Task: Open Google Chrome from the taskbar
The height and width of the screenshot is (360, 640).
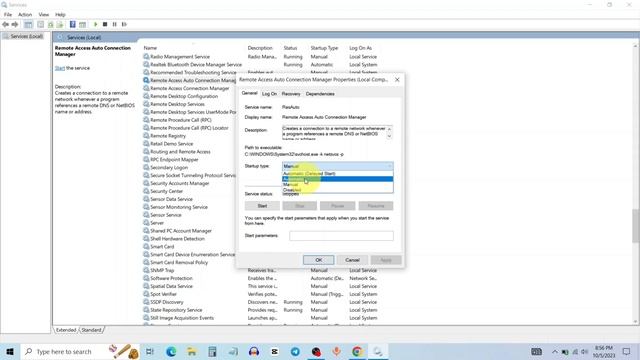Action: (357, 351)
